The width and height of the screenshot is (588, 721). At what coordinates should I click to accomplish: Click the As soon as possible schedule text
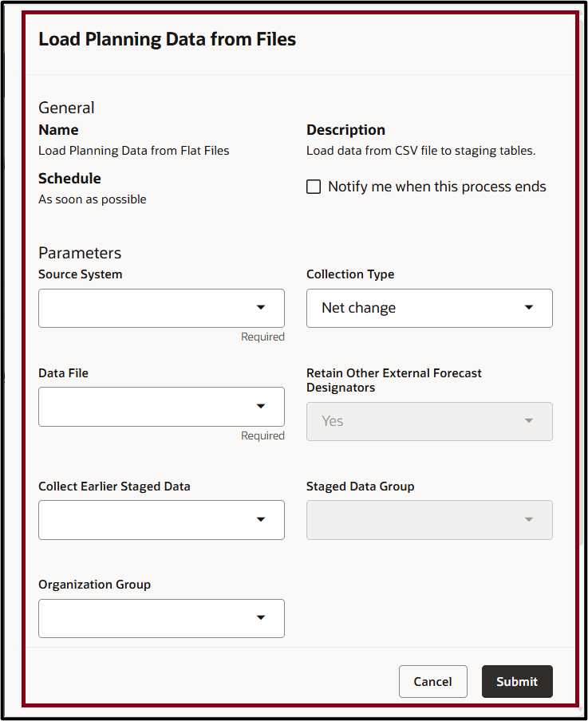[92, 199]
